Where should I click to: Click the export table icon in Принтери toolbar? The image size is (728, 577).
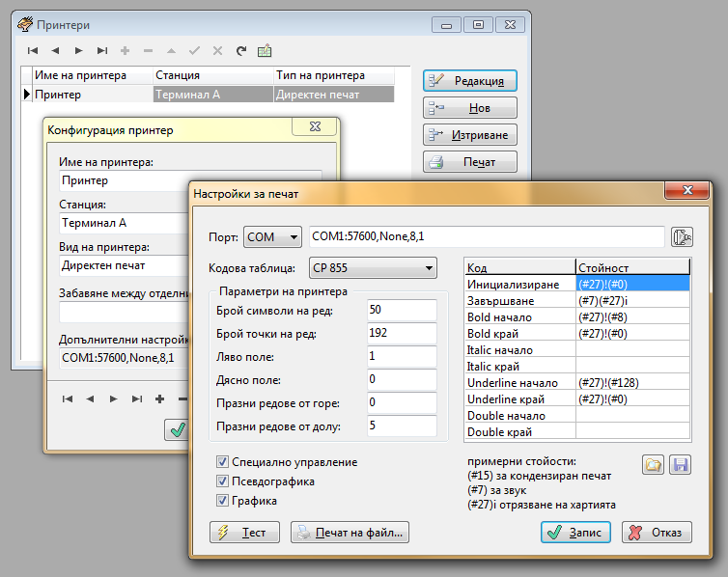point(264,50)
